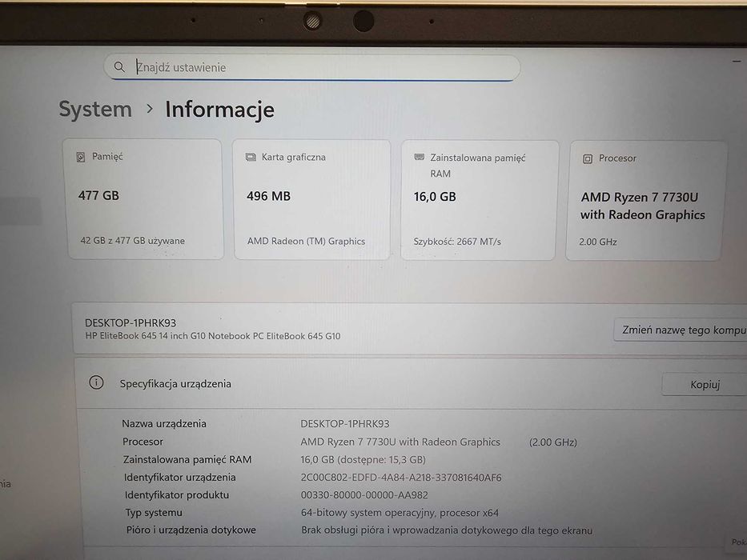Select 'Szybkość: 2667 MT/s' text
Viewport: 747px width, 560px height.
[457, 242]
